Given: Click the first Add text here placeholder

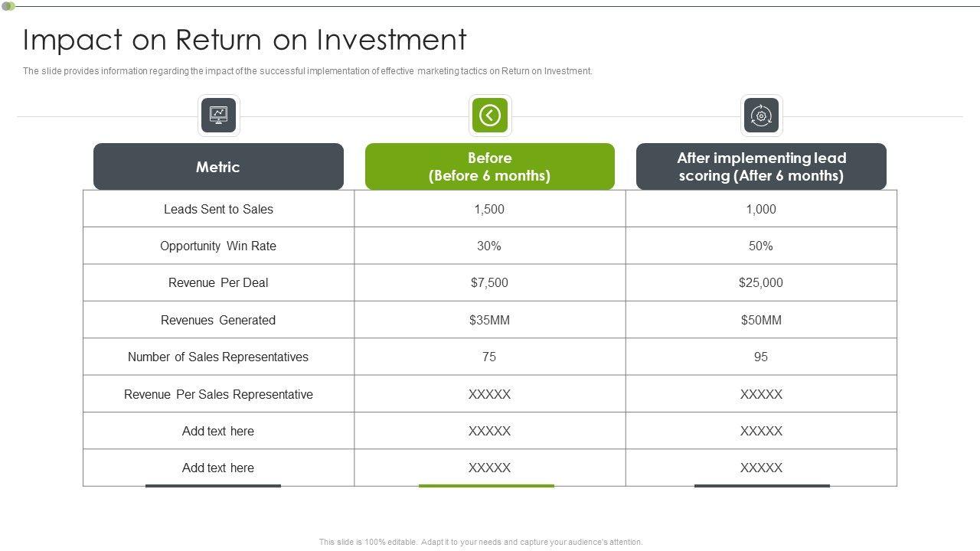Looking at the screenshot, I should point(218,431).
